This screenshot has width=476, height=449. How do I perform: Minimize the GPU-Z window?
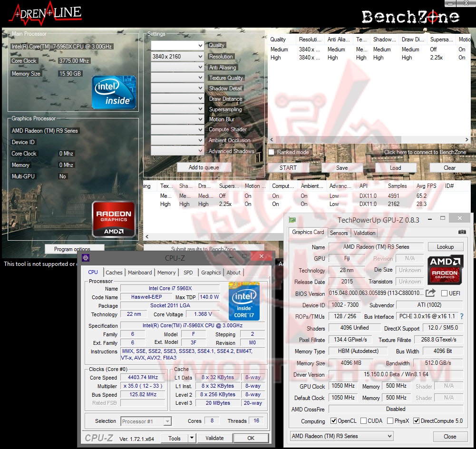coord(430,219)
